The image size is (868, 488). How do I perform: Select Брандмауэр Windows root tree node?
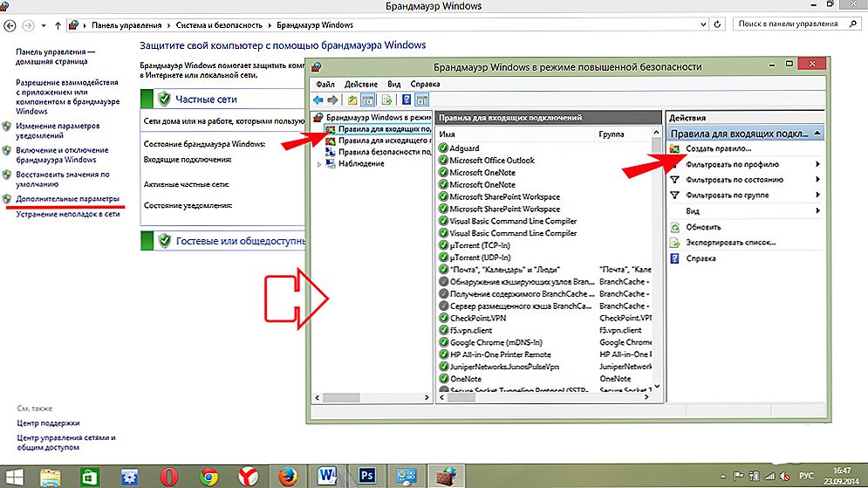coord(372,118)
